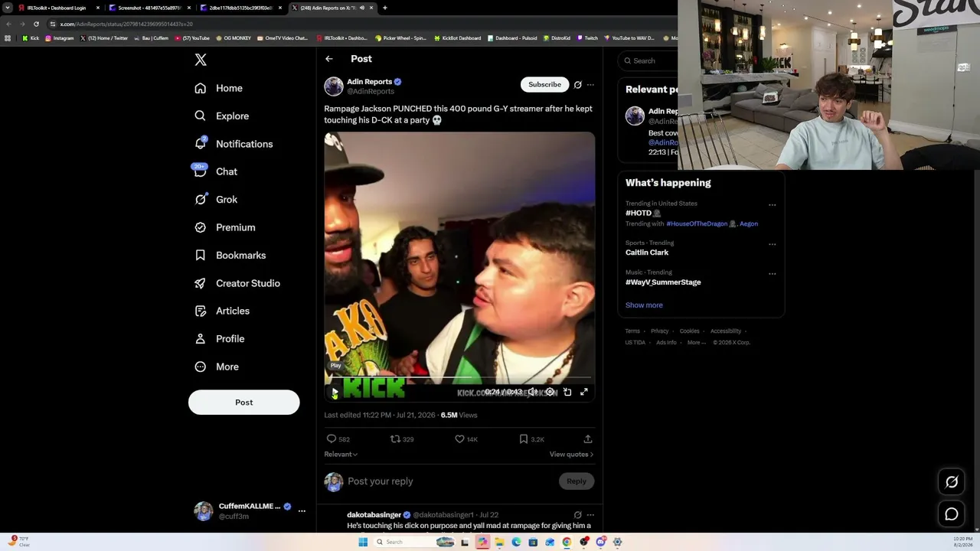Screen dimensions: 980x551
Task: Open more options for #HOTD trend
Action: pyautogui.click(x=772, y=205)
